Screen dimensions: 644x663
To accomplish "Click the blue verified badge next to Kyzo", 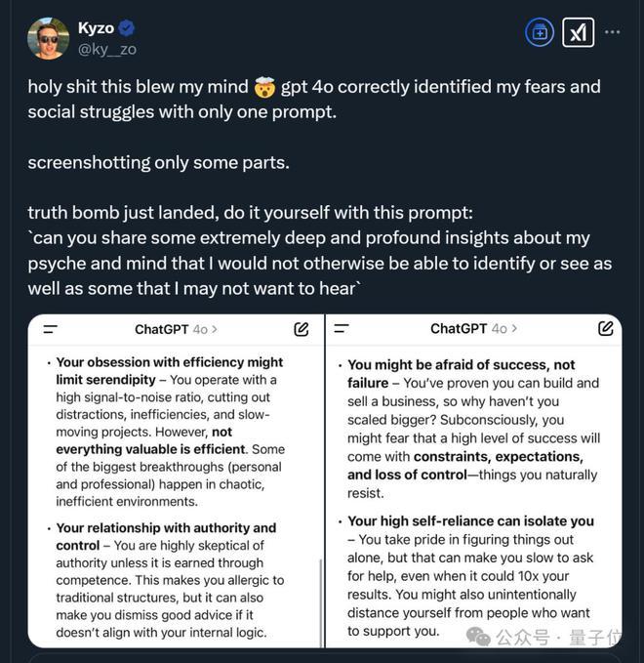I will (126, 28).
